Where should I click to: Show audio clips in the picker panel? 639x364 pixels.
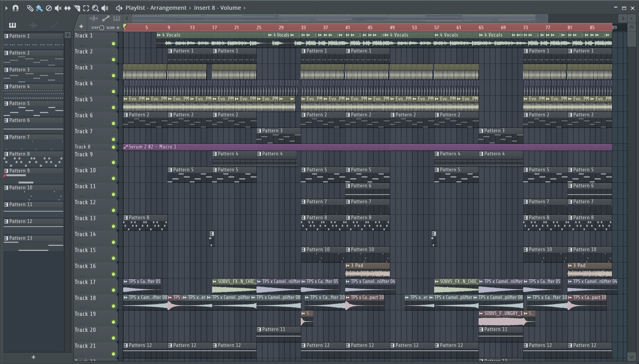pyautogui.click(x=33, y=25)
